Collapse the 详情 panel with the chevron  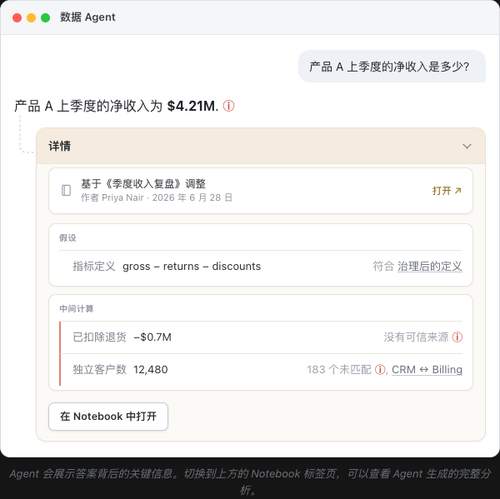coord(467,146)
